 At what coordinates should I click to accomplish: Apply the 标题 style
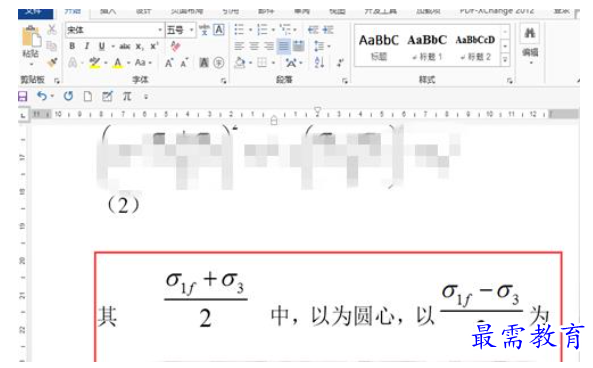point(379,47)
